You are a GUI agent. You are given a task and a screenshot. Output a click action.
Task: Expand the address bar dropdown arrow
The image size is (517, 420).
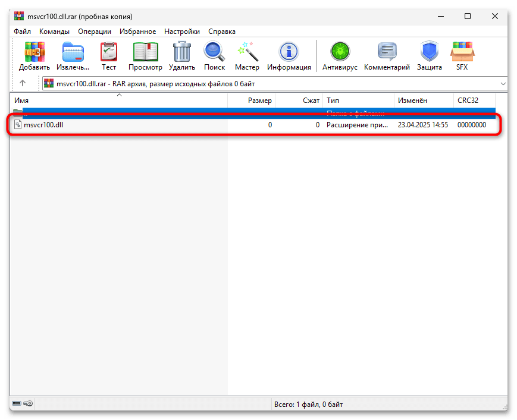pyautogui.click(x=503, y=84)
